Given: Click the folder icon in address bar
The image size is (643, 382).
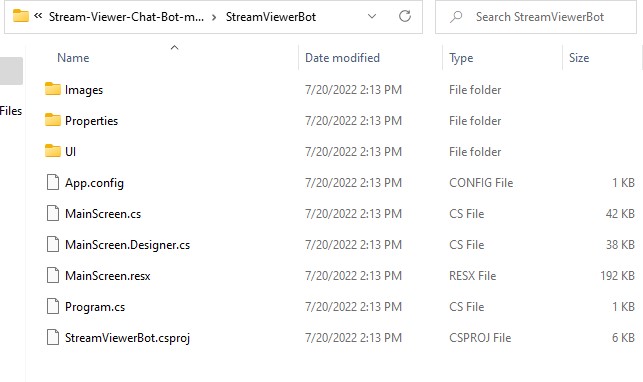Looking at the screenshot, I should 21,16.
